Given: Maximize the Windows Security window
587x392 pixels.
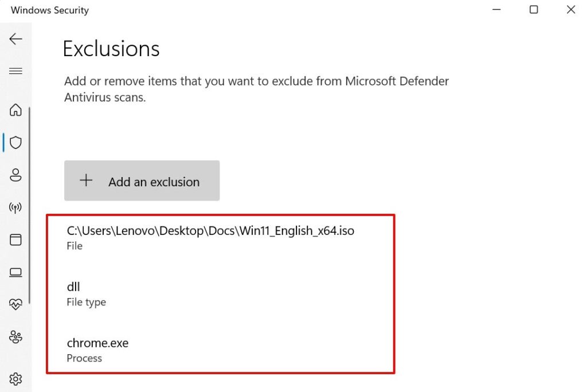Looking at the screenshot, I should (x=534, y=10).
